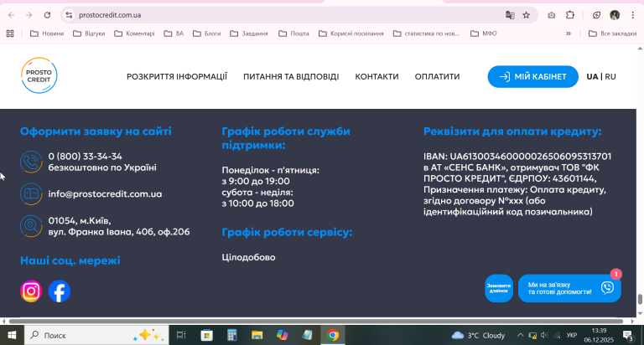Click the email envelope icon

(31, 193)
